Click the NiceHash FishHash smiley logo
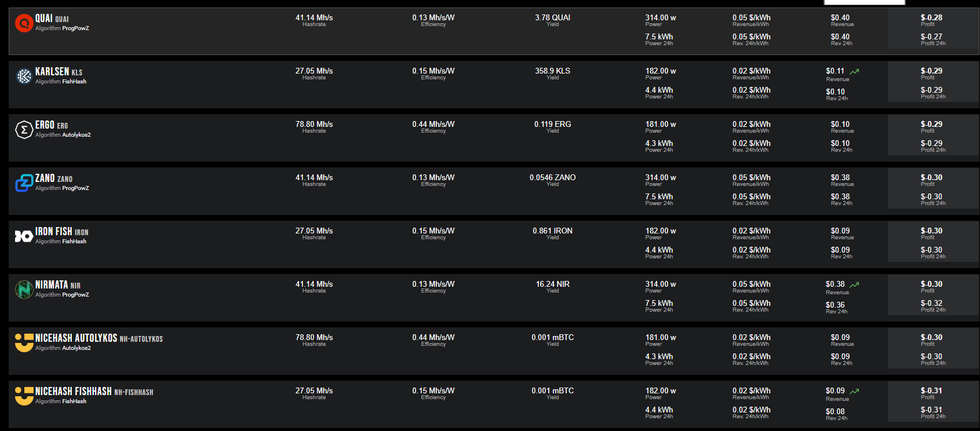Screen dimensions: 980x431 (24, 396)
